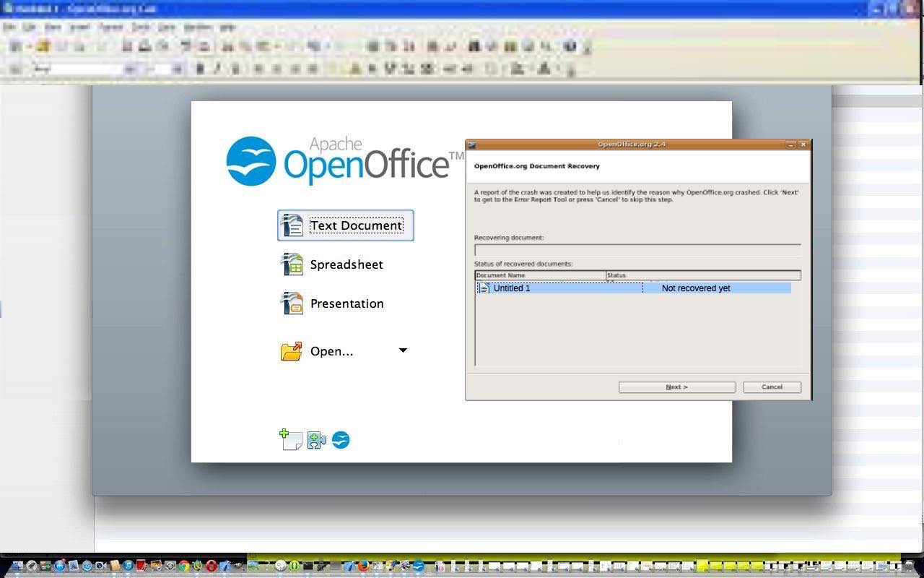Click the Center Horizontally icon

[276, 69]
